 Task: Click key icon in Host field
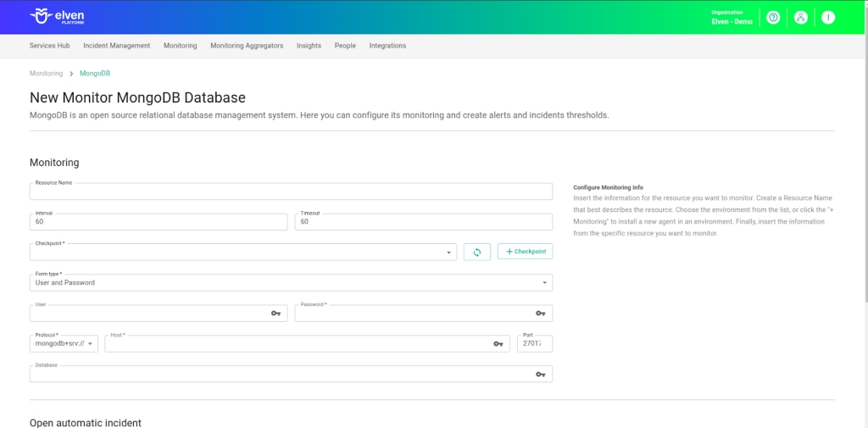(498, 344)
